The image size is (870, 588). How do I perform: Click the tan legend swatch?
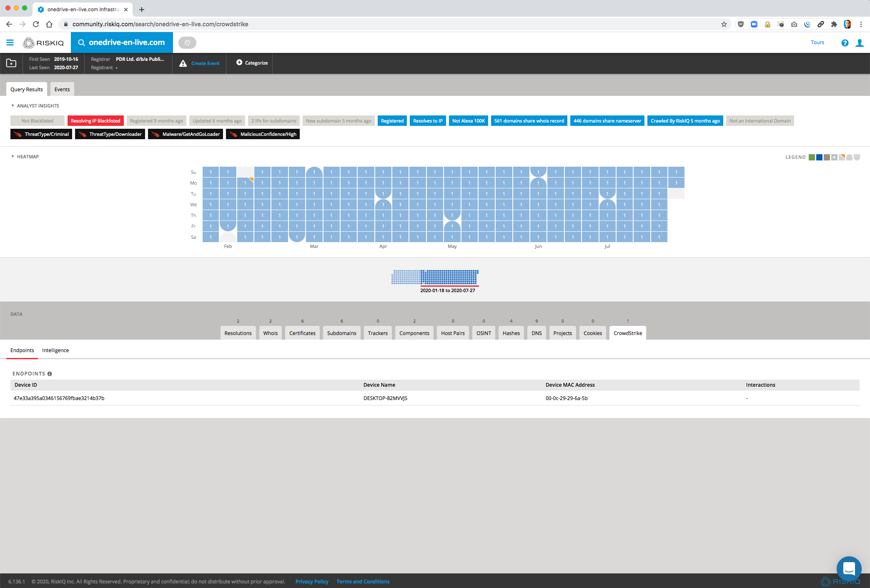pyautogui.click(x=827, y=157)
